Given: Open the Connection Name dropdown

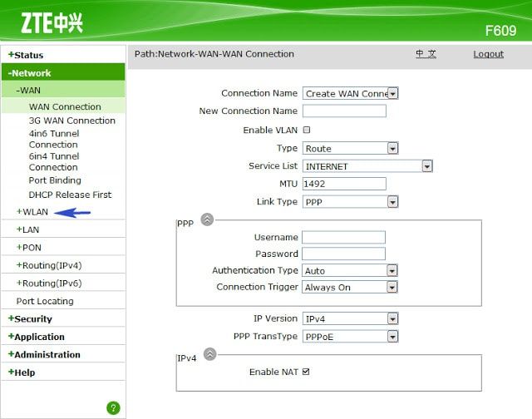Looking at the screenshot, I should 351,94.
